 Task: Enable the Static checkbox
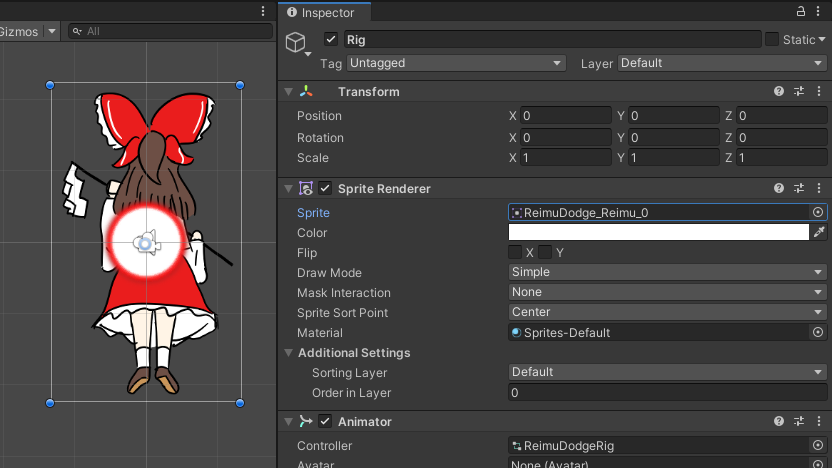click(772, 39)
